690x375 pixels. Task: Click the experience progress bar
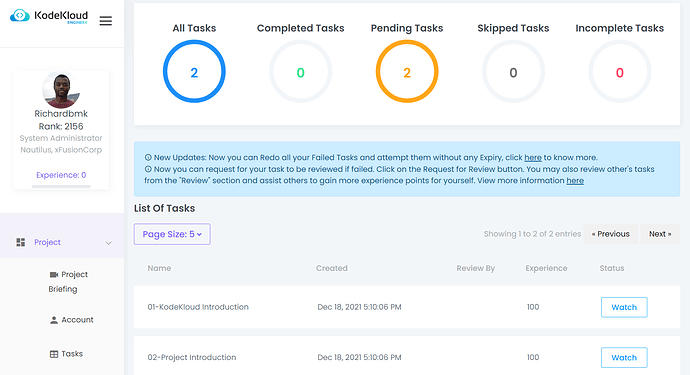pos(61,187)
